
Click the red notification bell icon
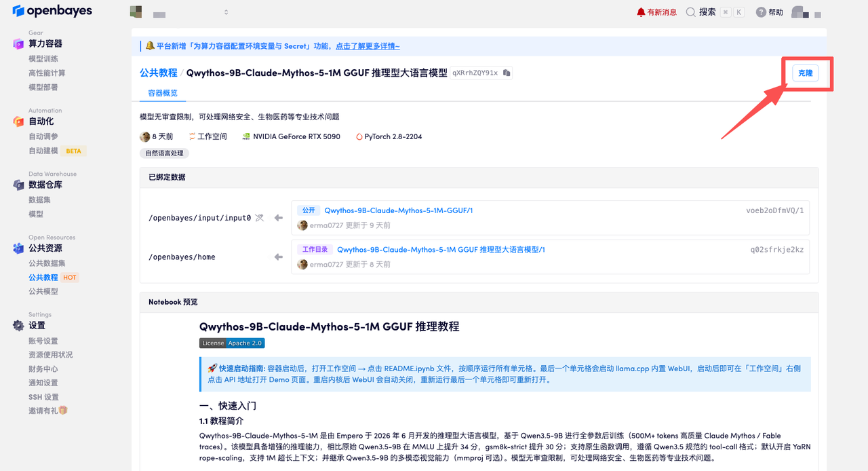641,12
